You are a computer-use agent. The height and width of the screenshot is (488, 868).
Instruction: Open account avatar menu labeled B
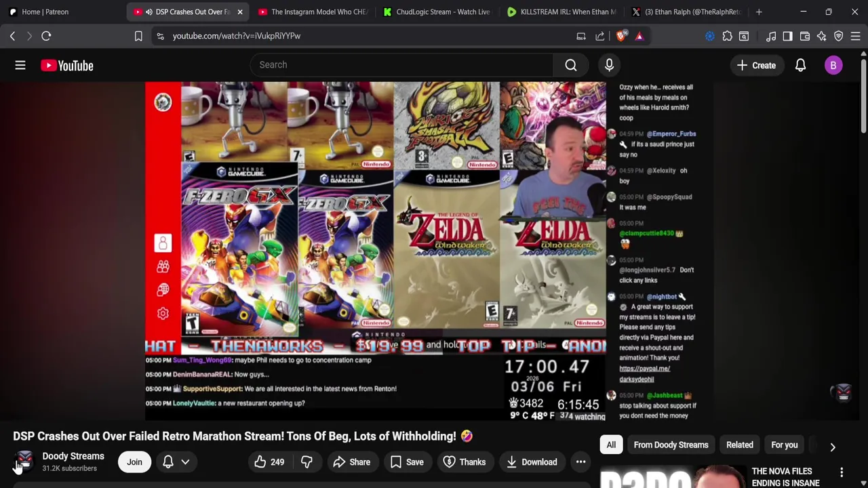[x=833, y=65]
